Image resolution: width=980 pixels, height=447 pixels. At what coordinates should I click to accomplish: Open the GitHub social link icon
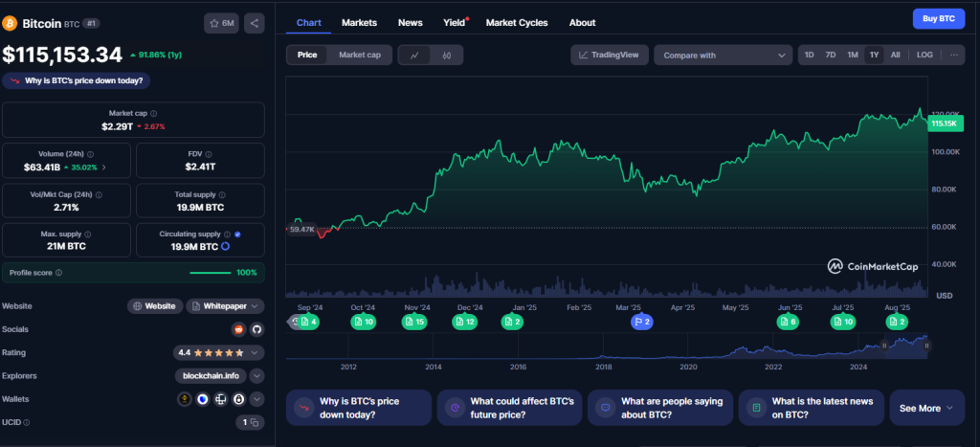tap(256, 329)
